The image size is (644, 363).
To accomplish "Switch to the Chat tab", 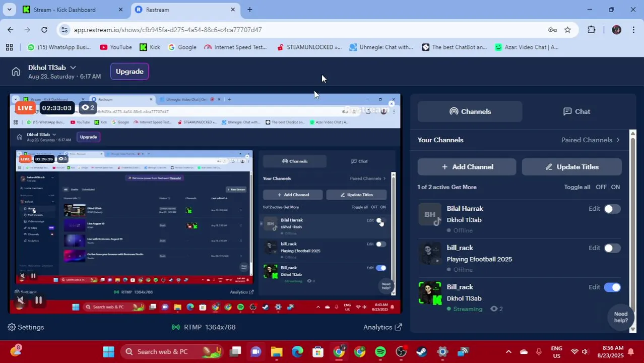I will (576, 111).
